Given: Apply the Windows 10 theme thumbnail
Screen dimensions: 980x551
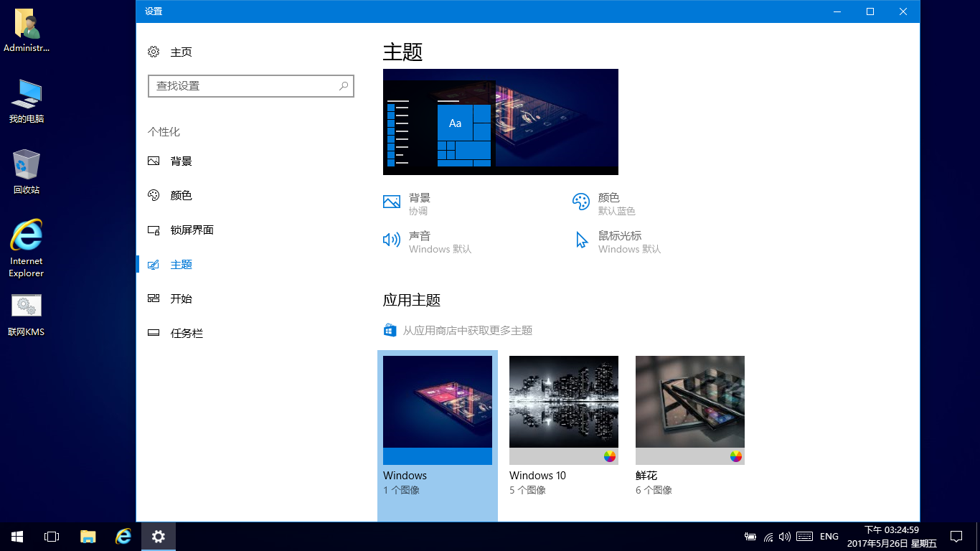Looking at the screenshot, I should click(x=564, y=410).
